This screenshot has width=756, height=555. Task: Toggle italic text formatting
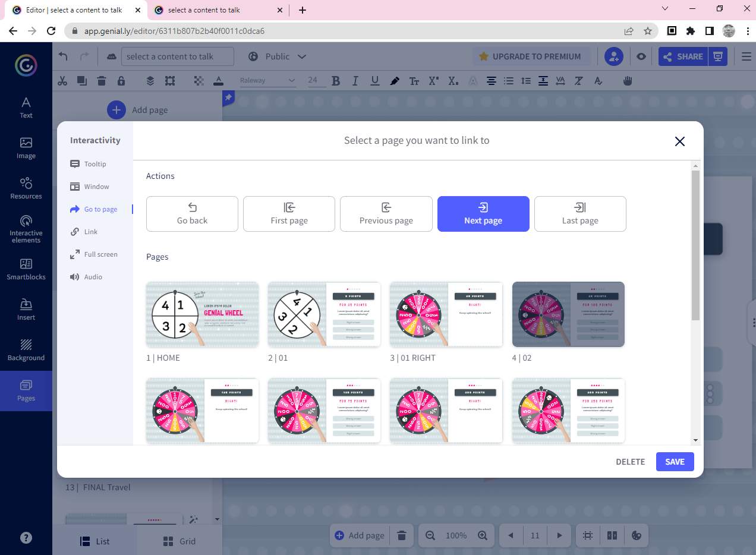coord(355,81)
